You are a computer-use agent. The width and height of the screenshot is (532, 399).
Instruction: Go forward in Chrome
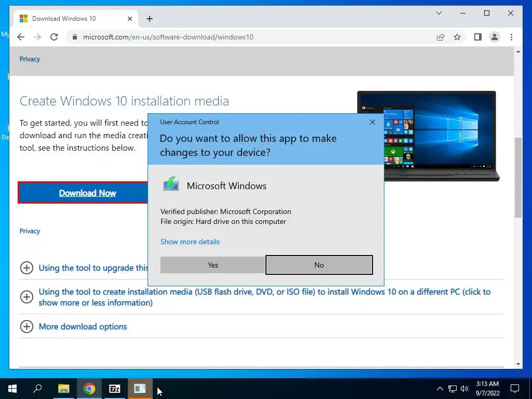[37, 37]
